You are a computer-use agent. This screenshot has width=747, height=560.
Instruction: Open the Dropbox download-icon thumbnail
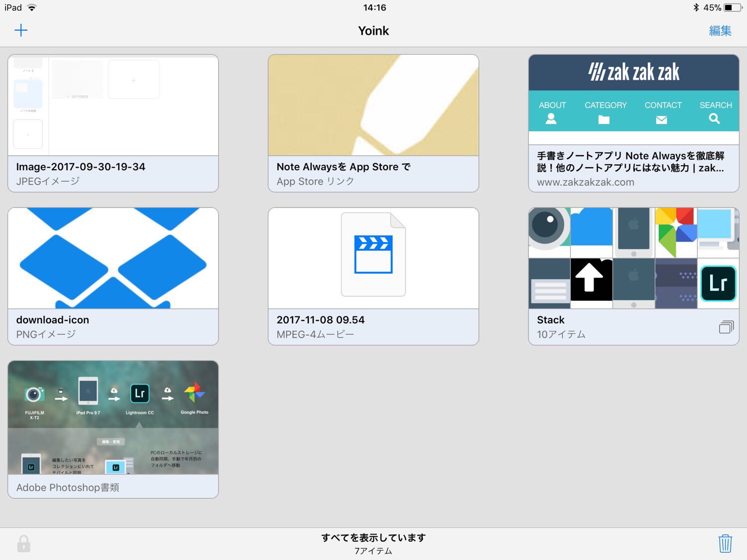pyautogui.click(x=113, y=258)
